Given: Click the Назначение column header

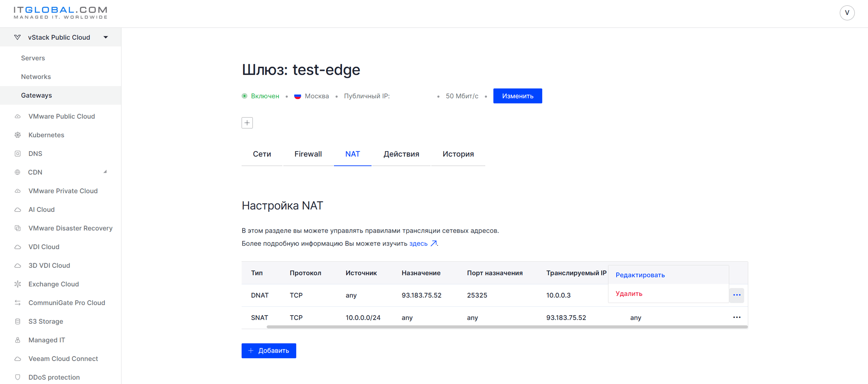Looking at the screenshot, I should 421,273.
